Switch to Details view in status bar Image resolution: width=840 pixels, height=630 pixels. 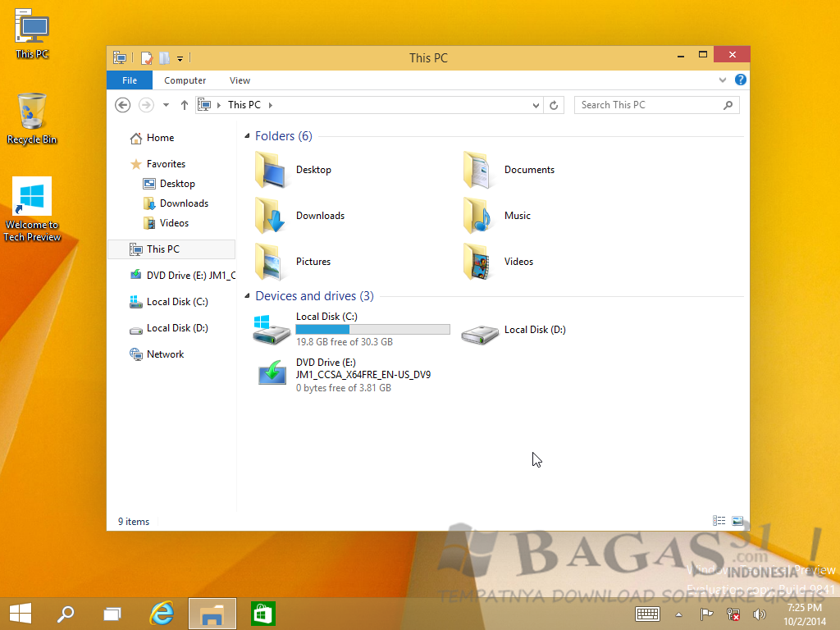click(x=719, y=521)
